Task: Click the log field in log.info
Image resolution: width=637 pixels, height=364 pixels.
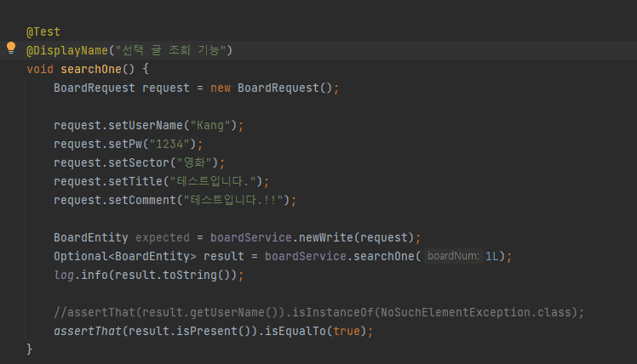Action: (64, 275)
